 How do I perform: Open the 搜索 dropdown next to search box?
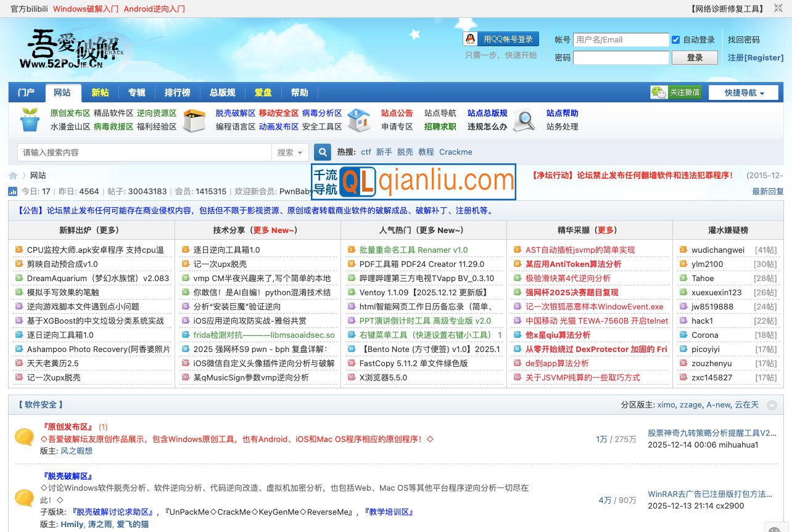pos(290,152)
